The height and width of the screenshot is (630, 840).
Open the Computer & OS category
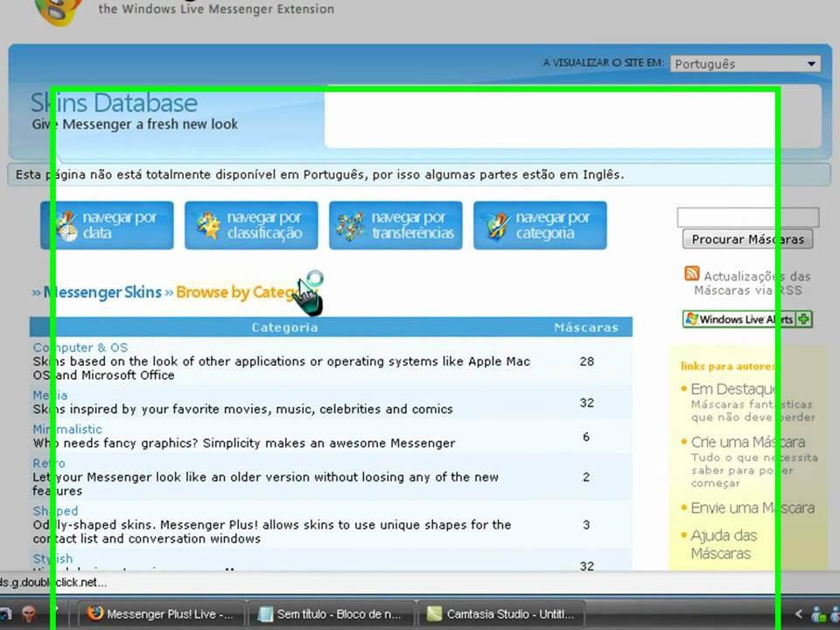click(80, 347)
